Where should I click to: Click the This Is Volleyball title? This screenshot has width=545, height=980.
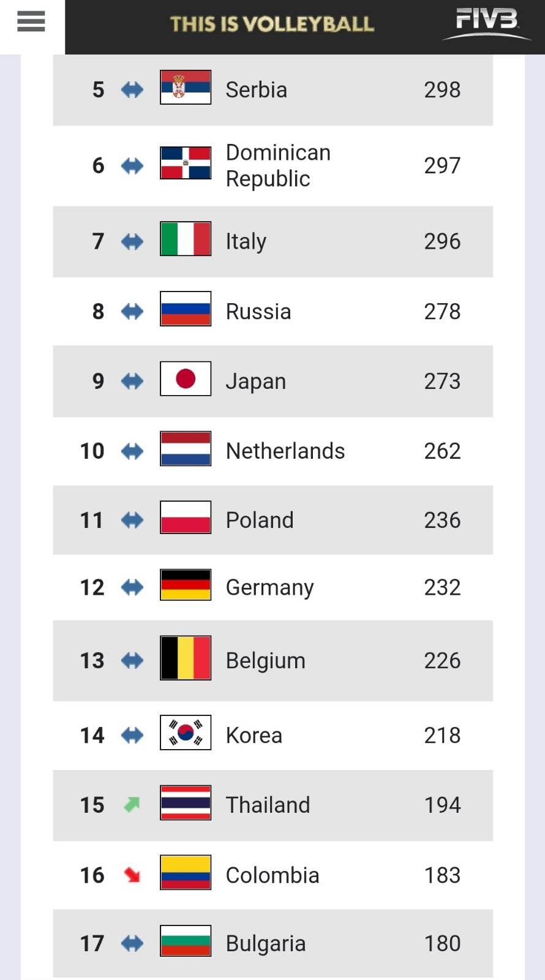272,24
